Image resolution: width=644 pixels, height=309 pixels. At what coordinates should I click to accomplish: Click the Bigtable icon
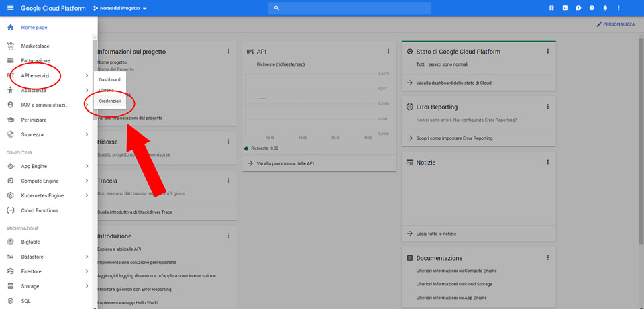pos(11,242)
